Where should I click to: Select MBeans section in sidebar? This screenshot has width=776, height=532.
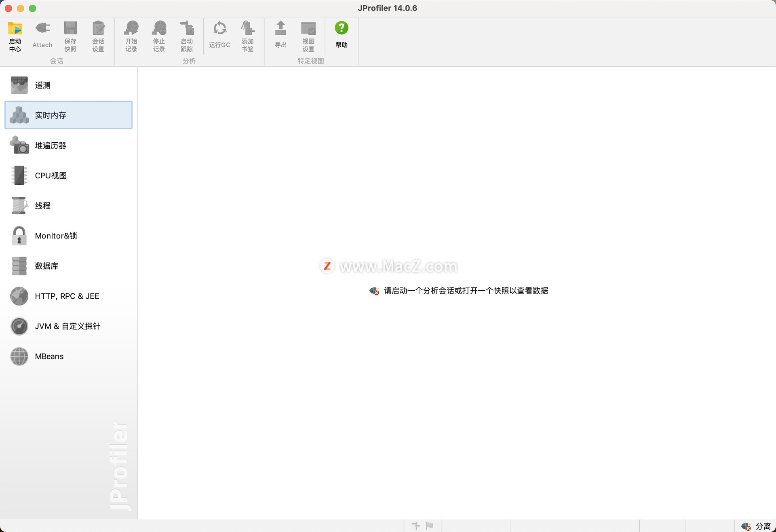point(68,356)
